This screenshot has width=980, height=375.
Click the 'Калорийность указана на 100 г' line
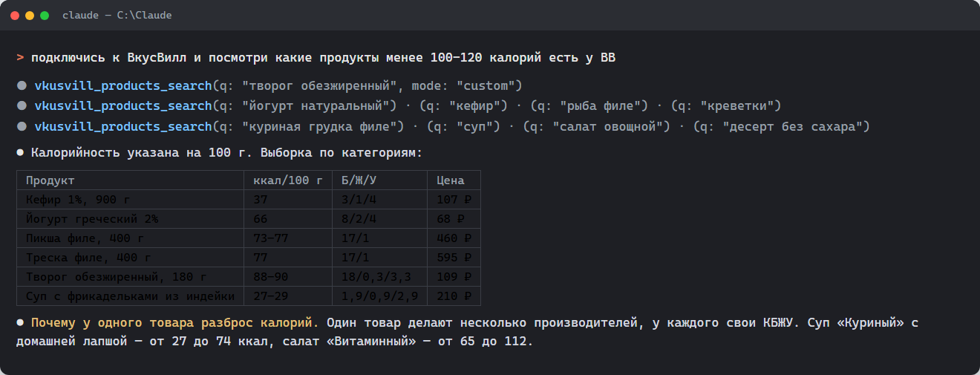click(x=226, y=154)
